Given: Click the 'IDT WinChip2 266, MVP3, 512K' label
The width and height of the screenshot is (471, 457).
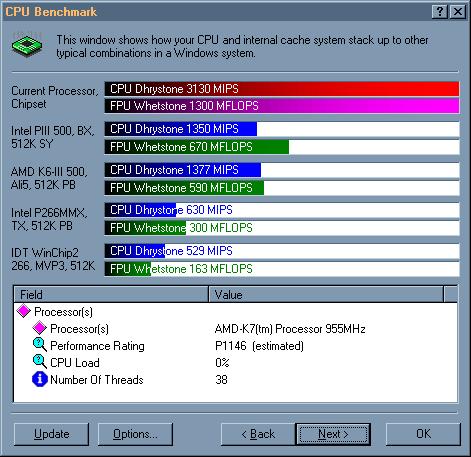Looking at the screenshot, I should (x=53, y=259).
